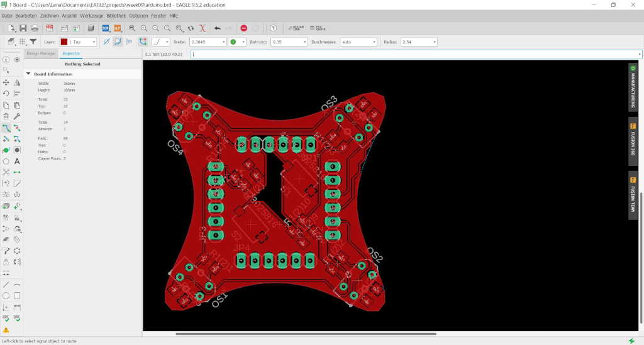644x345 pixels.
Task: Open the Ansicht menu
Action: point(69,16)
